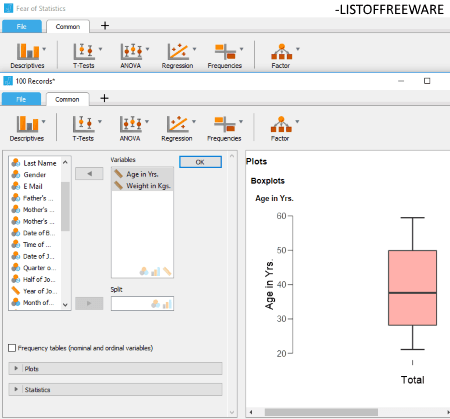Minimize the 100 Records window
The image size is (450, 419).
coord(401,81)
